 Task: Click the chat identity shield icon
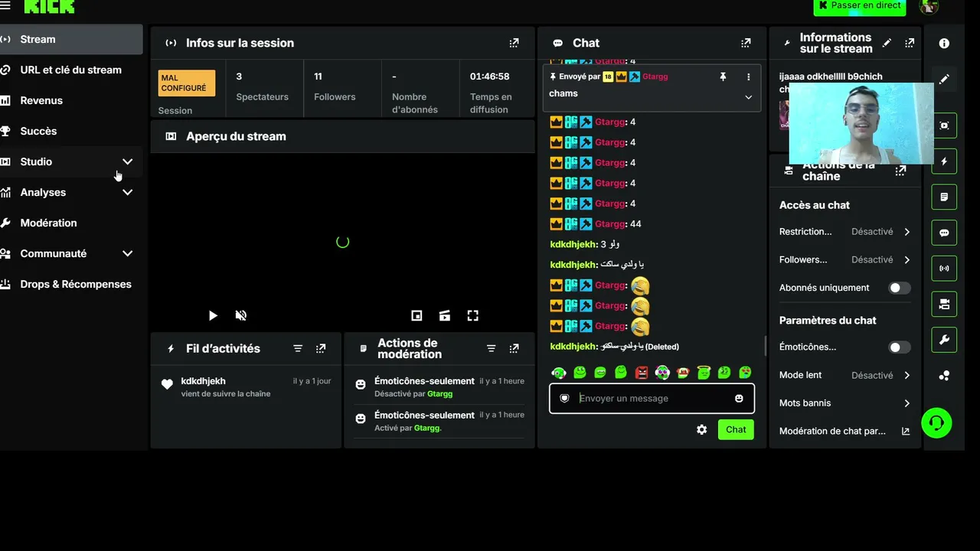click(x=564, y=398)
